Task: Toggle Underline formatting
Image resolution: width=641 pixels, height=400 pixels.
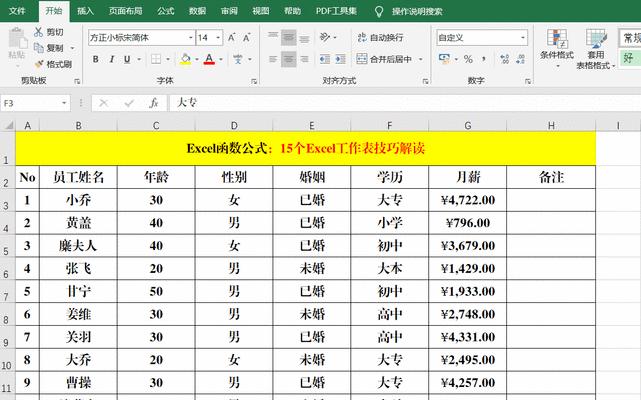Action: click(127, 59)
